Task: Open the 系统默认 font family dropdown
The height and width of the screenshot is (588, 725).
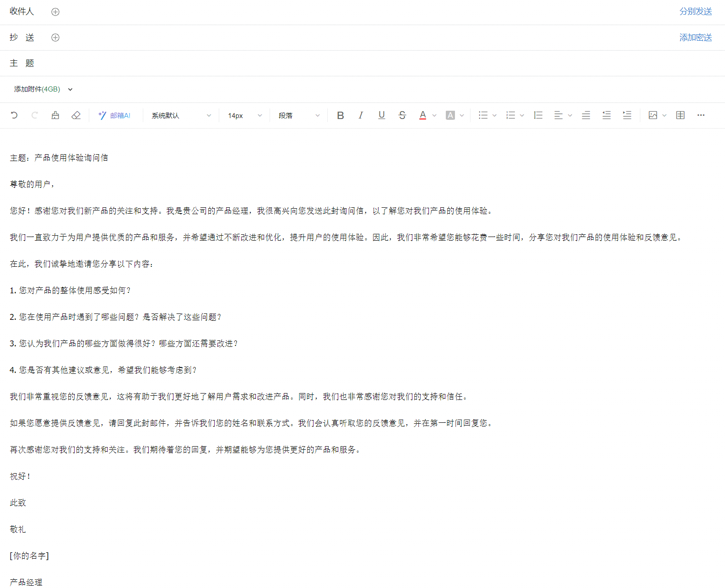Action: [181, 115]
